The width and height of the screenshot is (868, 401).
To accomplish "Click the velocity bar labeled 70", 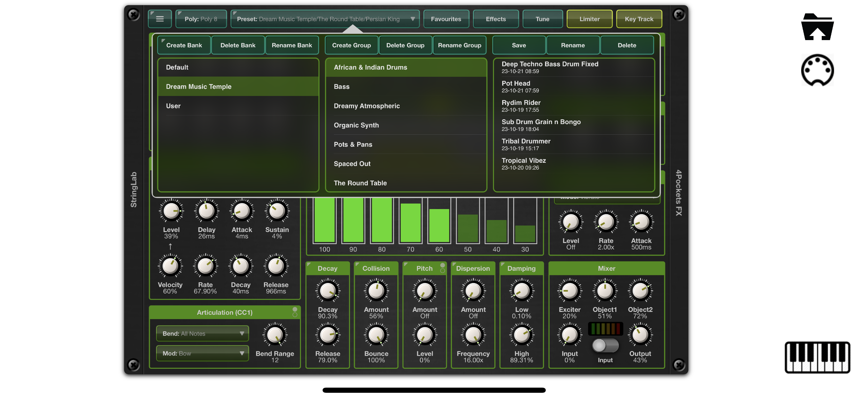I will tap(410, 223).
